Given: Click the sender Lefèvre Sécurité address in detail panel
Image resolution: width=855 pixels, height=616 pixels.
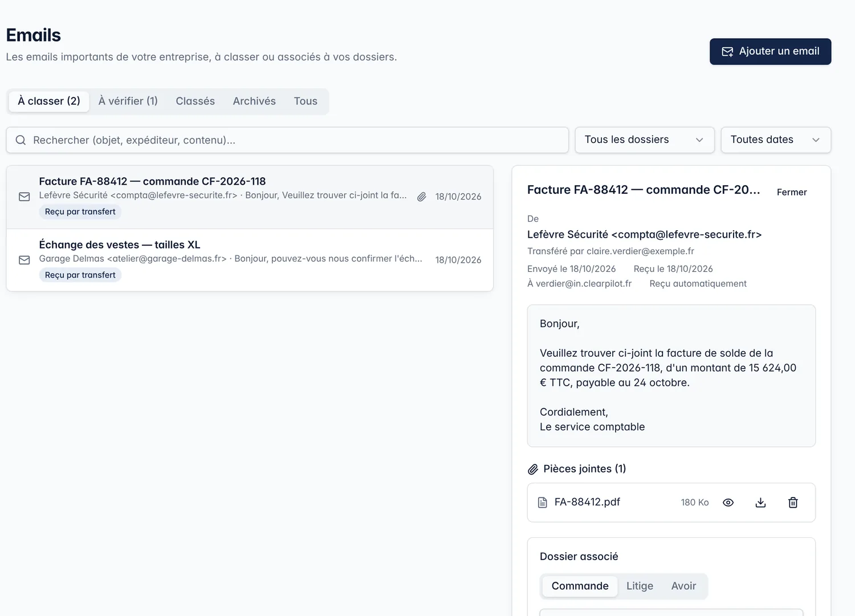Looking at the screenshot, I should 644,235.
